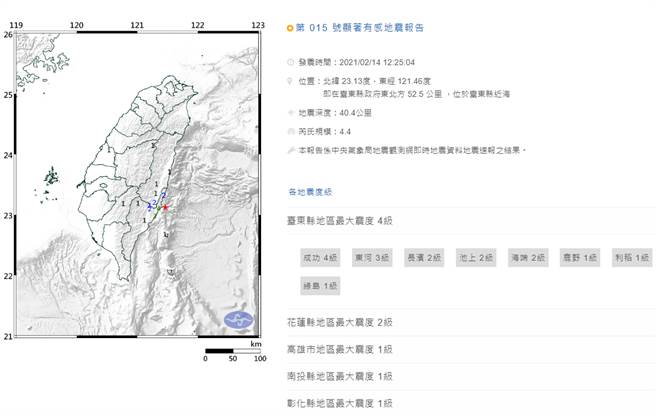Expand the 臺東縣地區最大震度 4級 row

(x=471, y=221)
